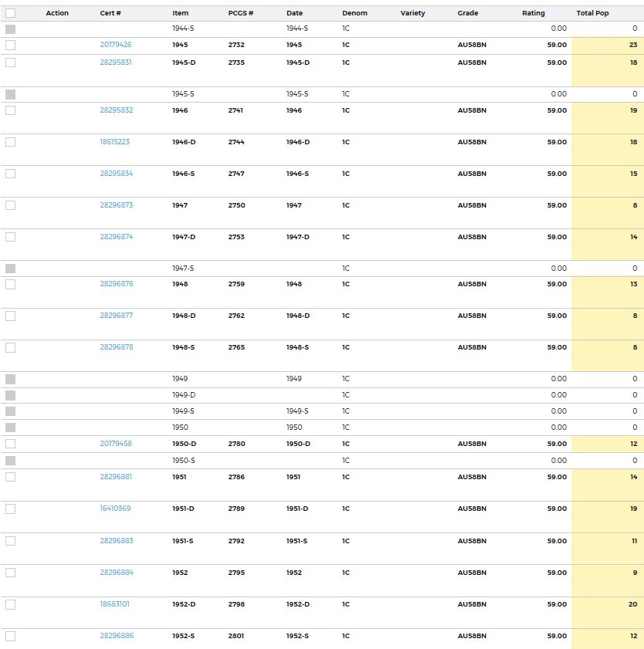Viewport: 644px width, 649px height.
Task: Check the box for 1945-D row
Action: click(10, 63)
